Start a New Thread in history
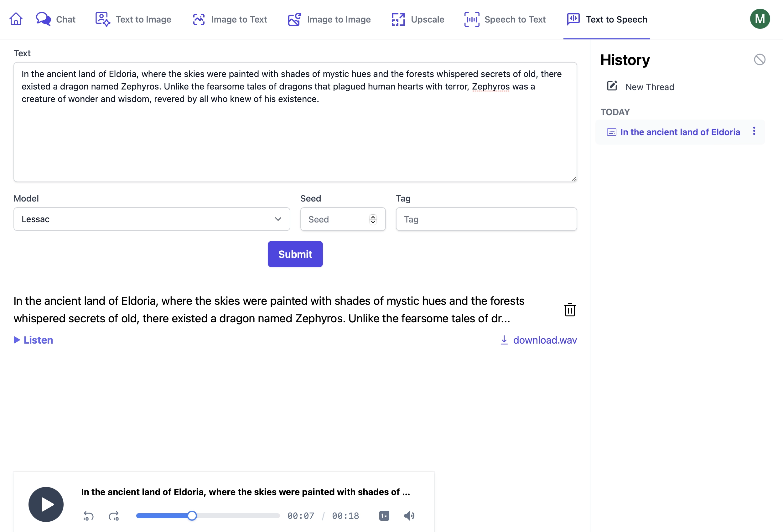Viewport: 783px width, 532px height. coord(640,87)
